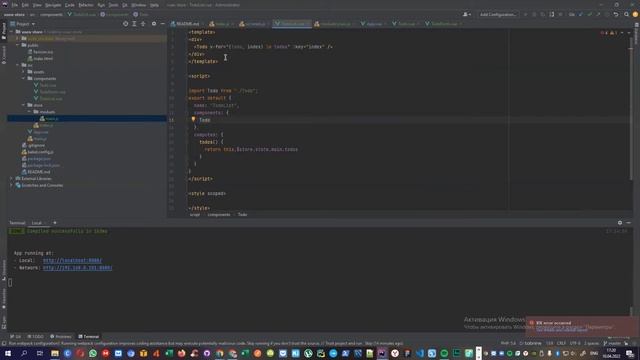Open the user account dropdown icon in toolbar
Viewport: 640px width, 360px height.
point(467,14)
